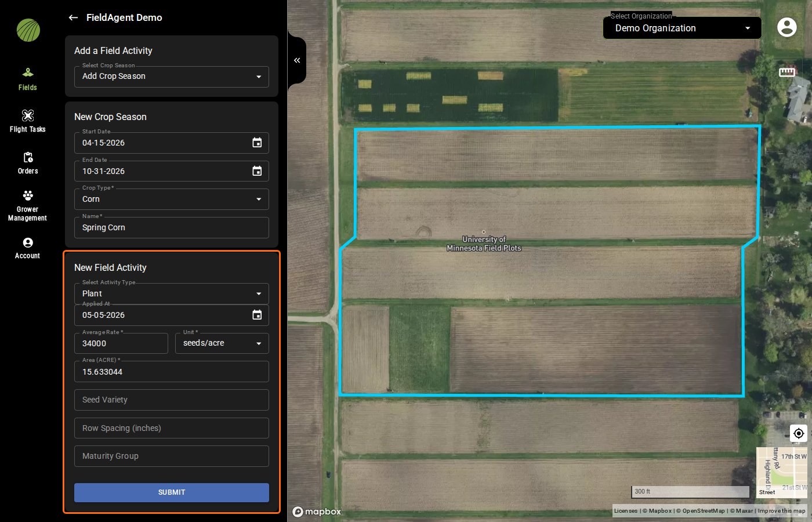Click the Mapbox logo
Image resolution: width=812 pixels, height=522 pixels.
[317, 512]
